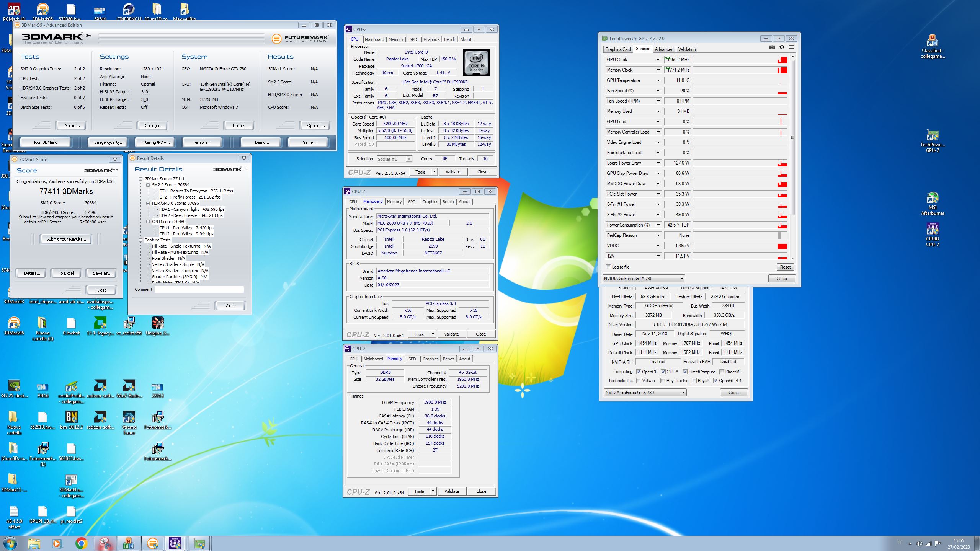Open 3DMarkLa collegam desktop icon

[71, 486]
